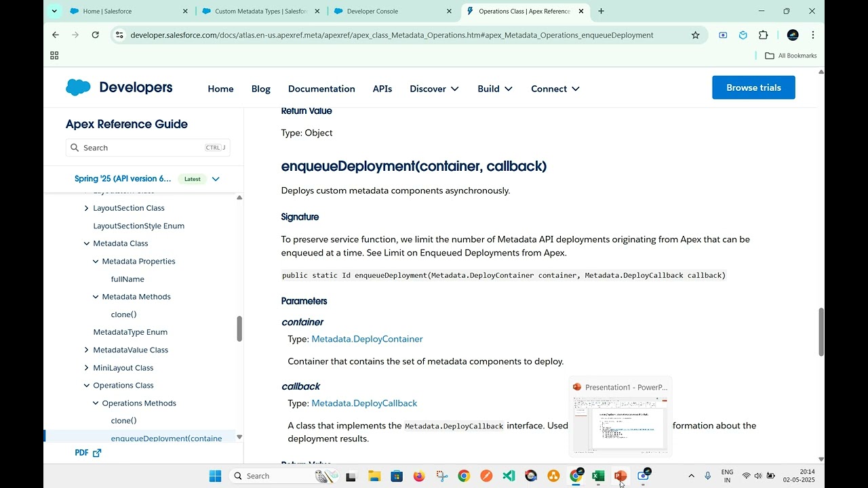Open the Metadata.DeployCallback link
Image resolution: width=868 pixels, height=488 pixels.
(x=364, y=403)
